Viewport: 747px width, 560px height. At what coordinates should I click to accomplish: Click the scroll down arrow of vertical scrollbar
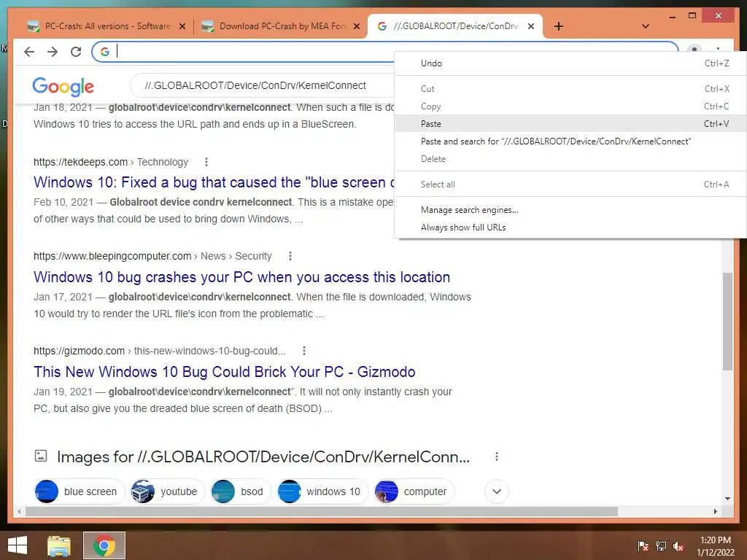tap(727, 499)
